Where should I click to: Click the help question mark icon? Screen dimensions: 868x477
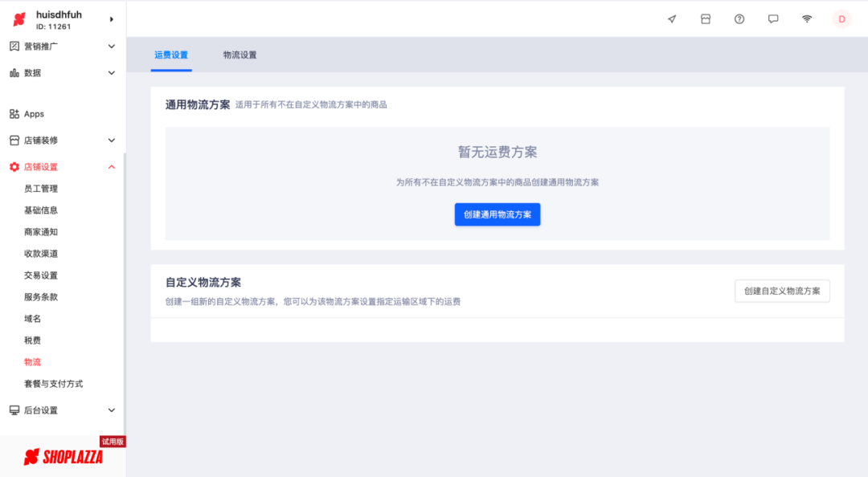point(739,19)
